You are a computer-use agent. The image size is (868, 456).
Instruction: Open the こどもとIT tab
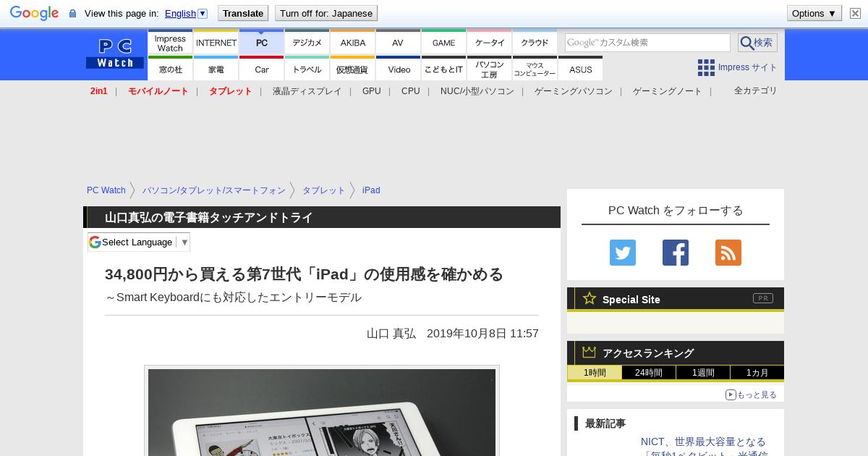coord(443,69)
